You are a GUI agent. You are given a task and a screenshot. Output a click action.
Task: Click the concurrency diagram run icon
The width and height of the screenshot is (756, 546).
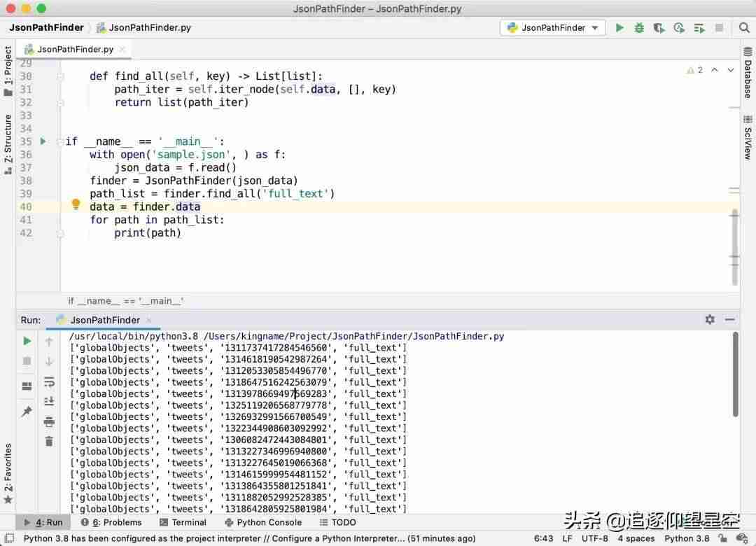pyautogui.click(x=699, y=29)
